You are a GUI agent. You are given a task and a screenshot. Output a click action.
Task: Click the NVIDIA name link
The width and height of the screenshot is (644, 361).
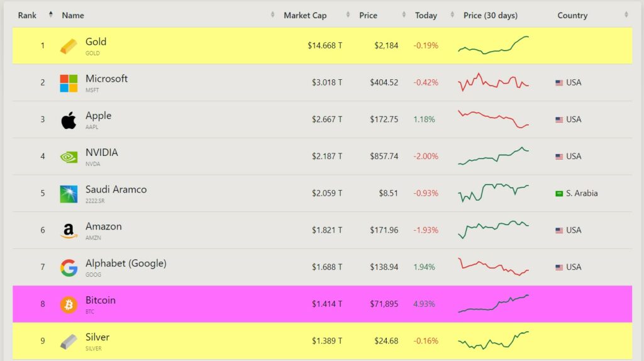pos(101,153)
